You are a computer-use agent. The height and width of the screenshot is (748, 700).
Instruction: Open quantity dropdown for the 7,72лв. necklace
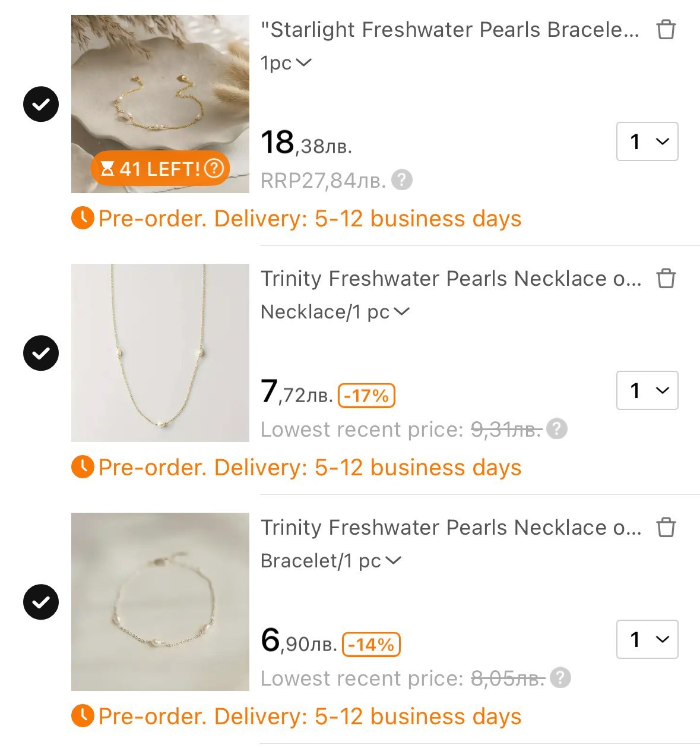647,390
